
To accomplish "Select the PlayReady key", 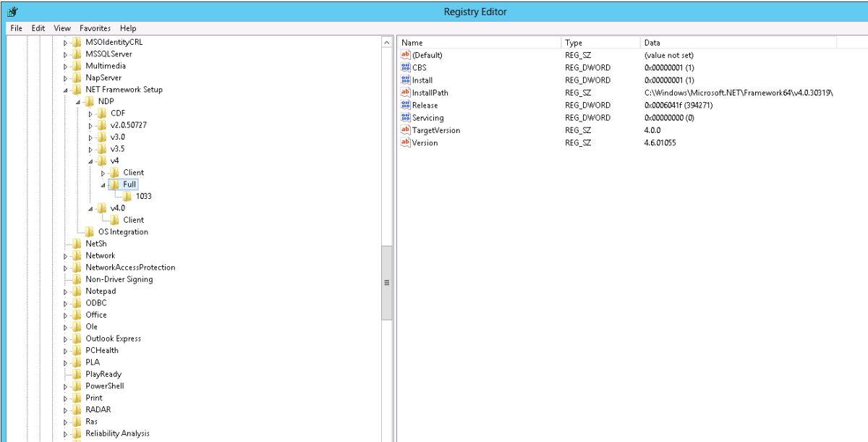I will 103,374.
